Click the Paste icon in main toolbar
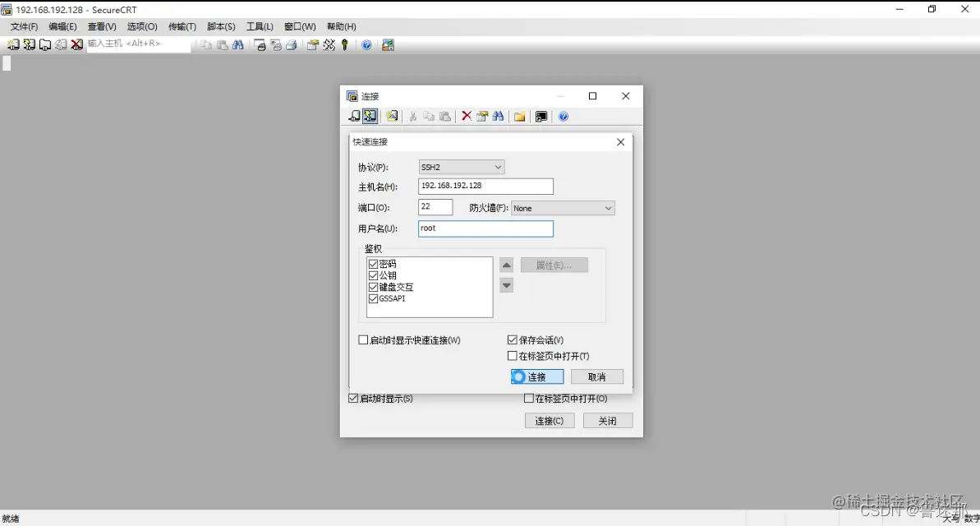This screenshot has width=980, height=526. coord(223,45)
